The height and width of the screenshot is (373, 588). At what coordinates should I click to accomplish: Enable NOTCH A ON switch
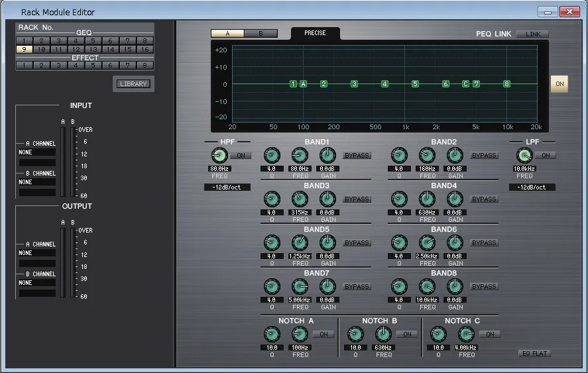[323, 334]
